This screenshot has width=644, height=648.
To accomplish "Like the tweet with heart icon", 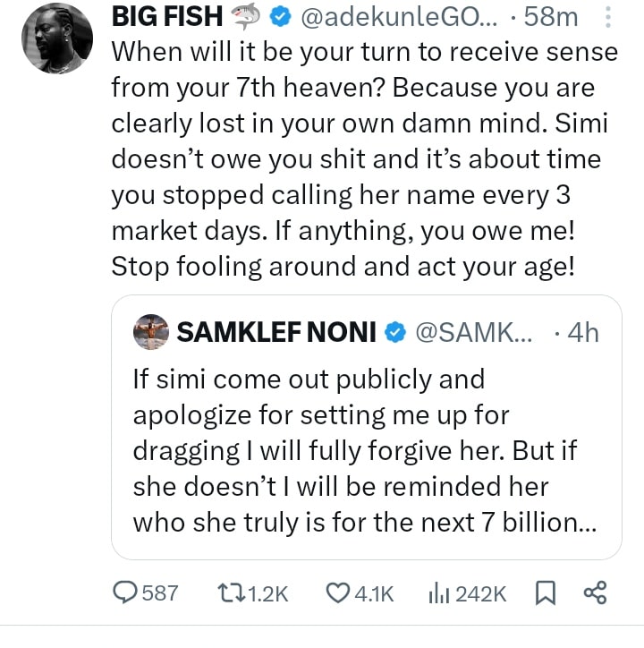I will (x=338, y=593).
